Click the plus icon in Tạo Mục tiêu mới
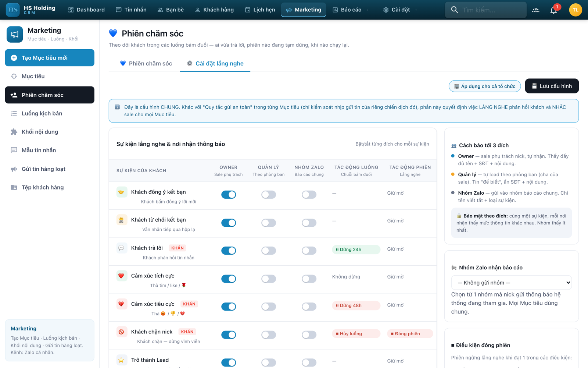This screenshot has height=368, width=588. click(14, 58)
